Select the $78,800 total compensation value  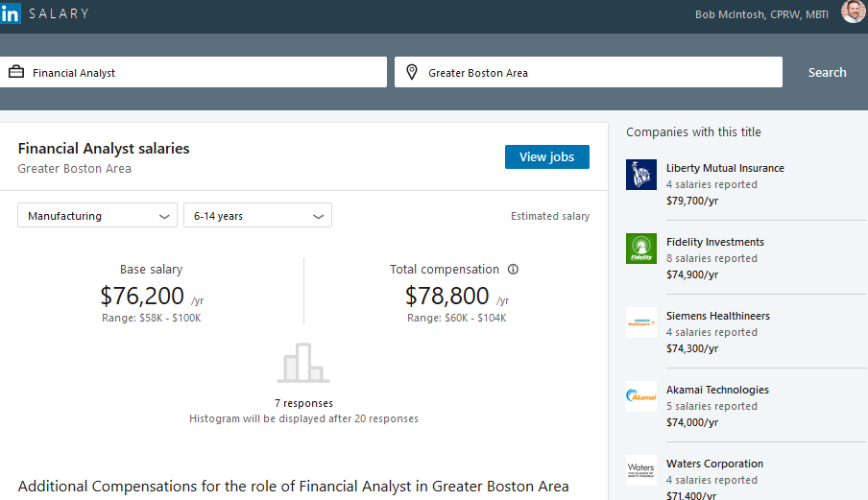click(x=447, y=296)
